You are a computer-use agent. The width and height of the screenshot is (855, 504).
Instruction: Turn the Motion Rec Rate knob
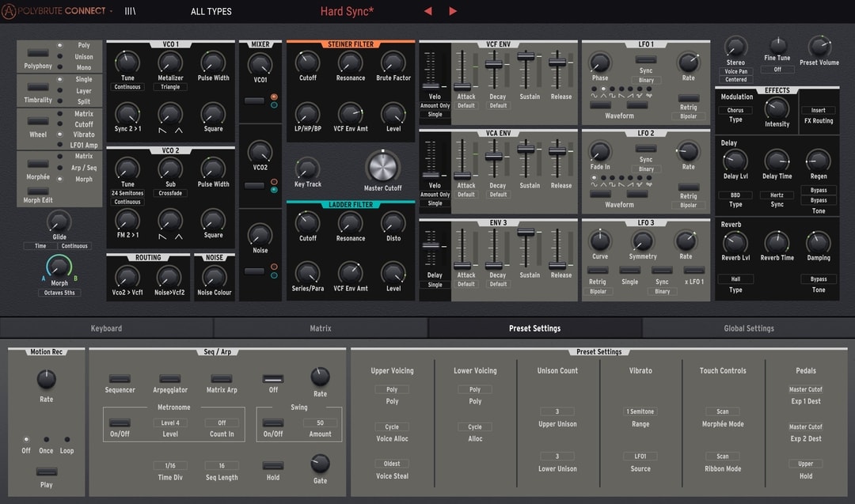click(x=47, y=379)
